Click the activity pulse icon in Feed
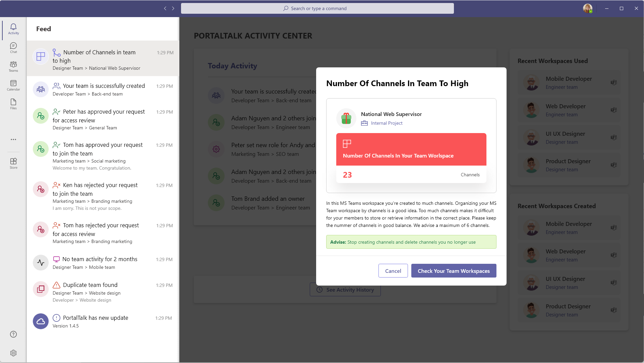 [41, 263]
